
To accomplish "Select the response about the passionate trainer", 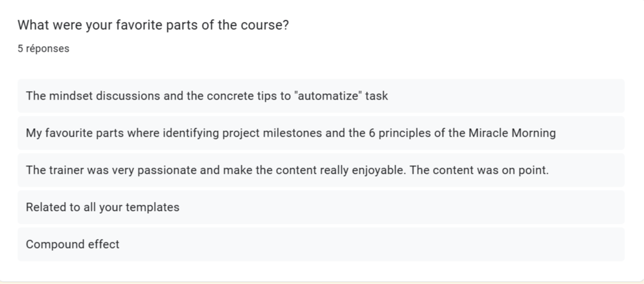I will click(x=321, y=170).
